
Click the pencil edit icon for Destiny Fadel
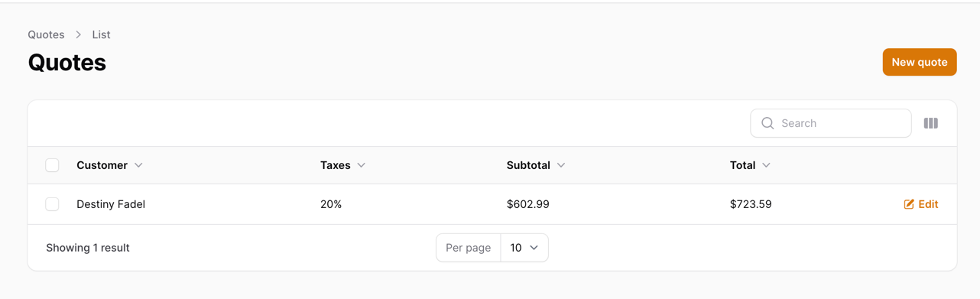(x=909, y=204)
